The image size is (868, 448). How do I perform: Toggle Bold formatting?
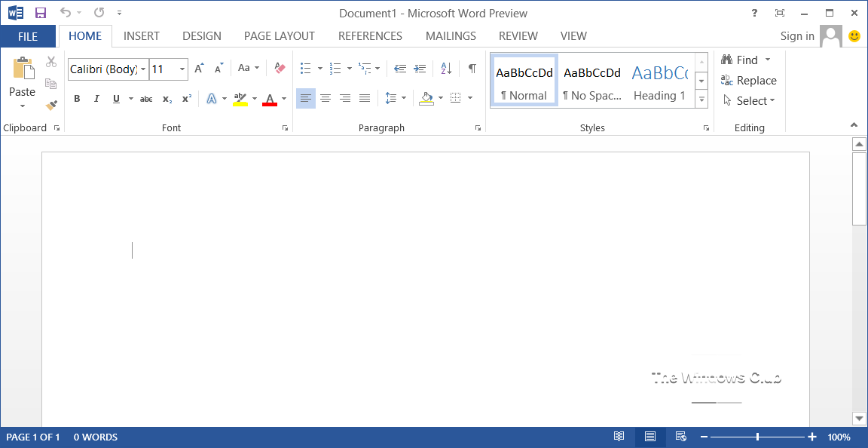coord(77,99)
